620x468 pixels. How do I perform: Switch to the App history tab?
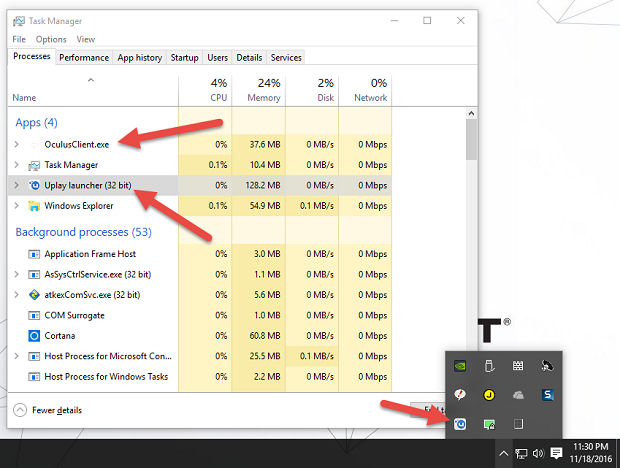[x=140, y=58]
